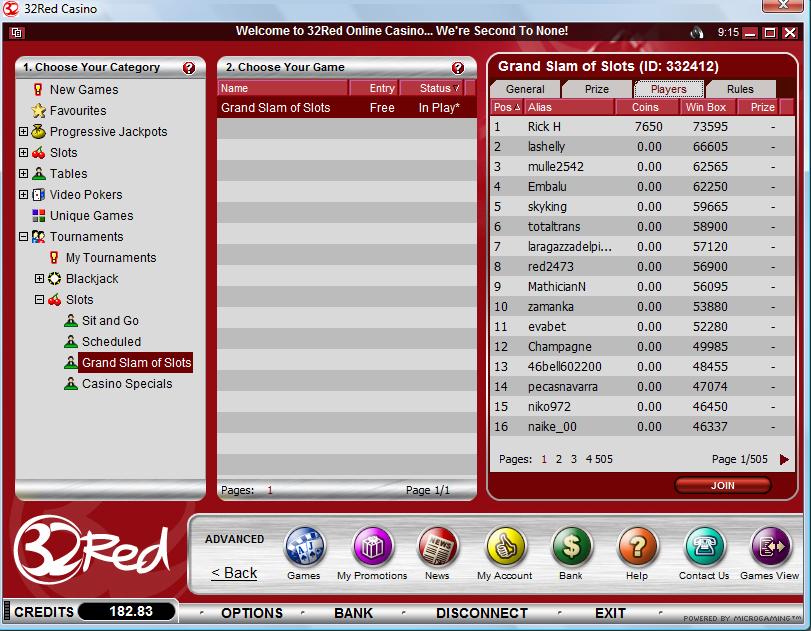
Task: Go to players page 3
Action: [574, 459]
